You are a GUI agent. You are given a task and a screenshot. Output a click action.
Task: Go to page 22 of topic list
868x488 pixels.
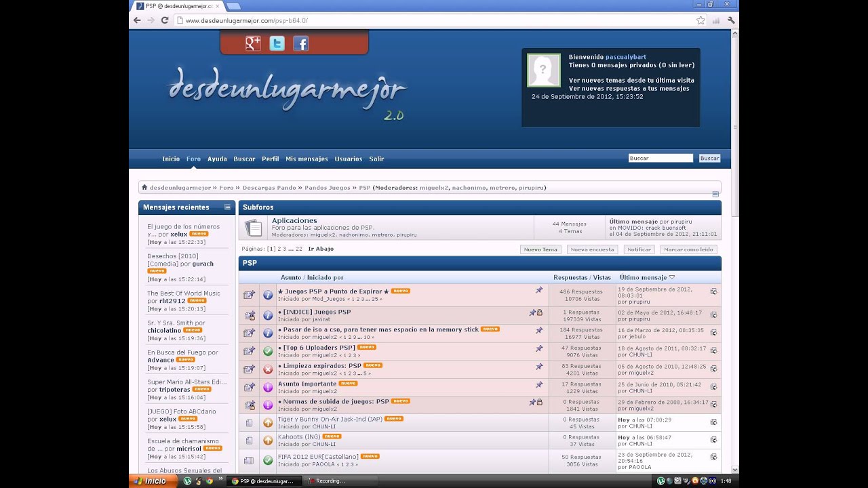pos(299,249)
